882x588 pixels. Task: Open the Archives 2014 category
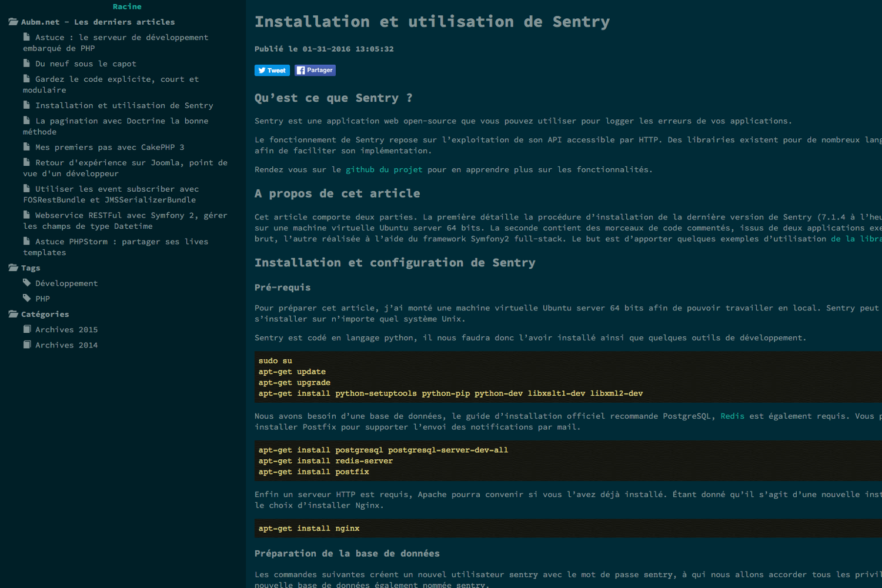click(66, 345)
